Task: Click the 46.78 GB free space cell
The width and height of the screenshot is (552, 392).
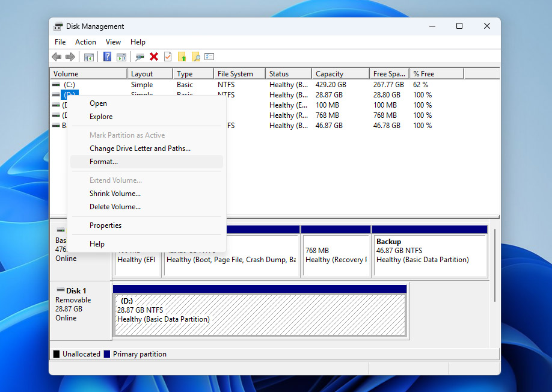Action: pos(387,126)
